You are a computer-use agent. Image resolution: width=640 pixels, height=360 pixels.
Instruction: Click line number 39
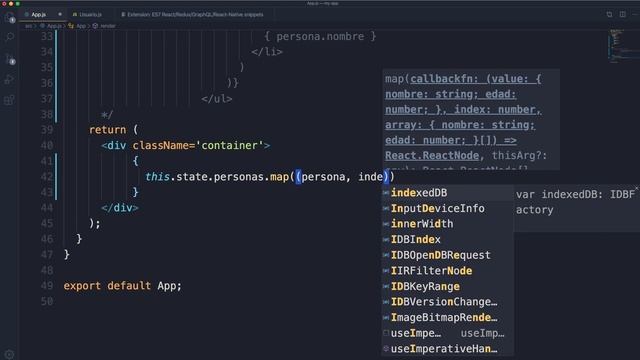tap(47, 130)
